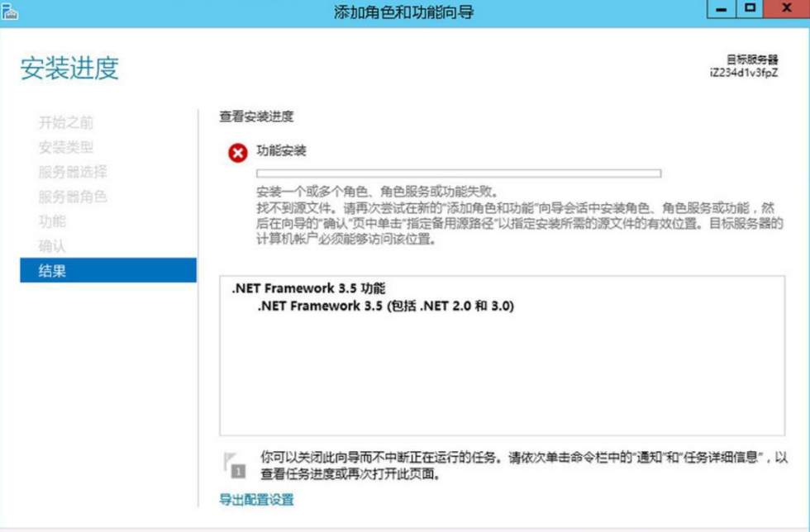Click the 安装进度 page title

pyautogui.click(x=69, y=69)
